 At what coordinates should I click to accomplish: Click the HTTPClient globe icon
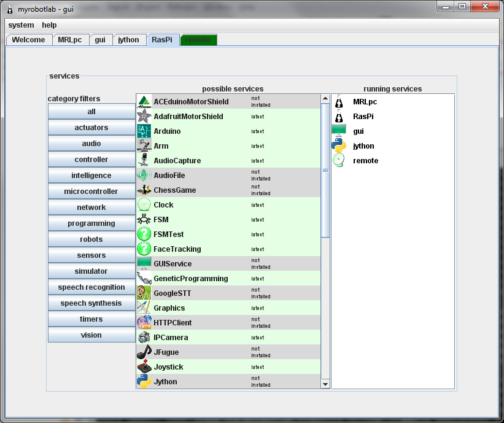(144, 322)
